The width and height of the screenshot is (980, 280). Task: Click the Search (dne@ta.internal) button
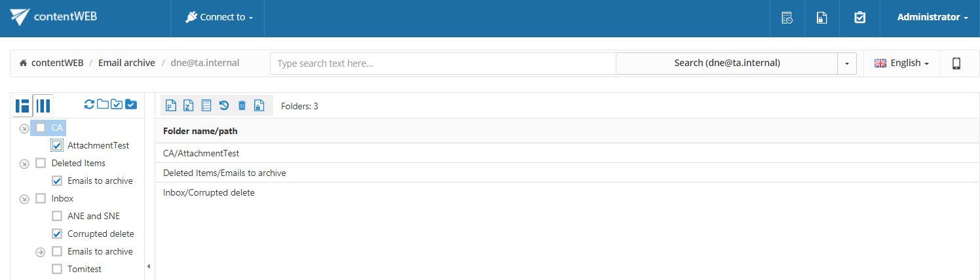click(x=727, y=63)
